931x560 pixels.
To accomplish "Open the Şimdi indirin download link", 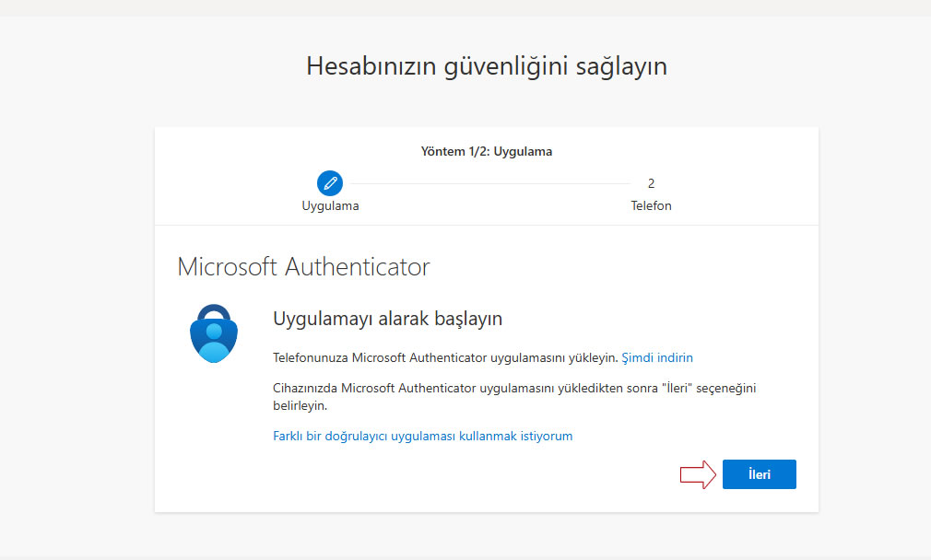I will [x=656, y=357].
